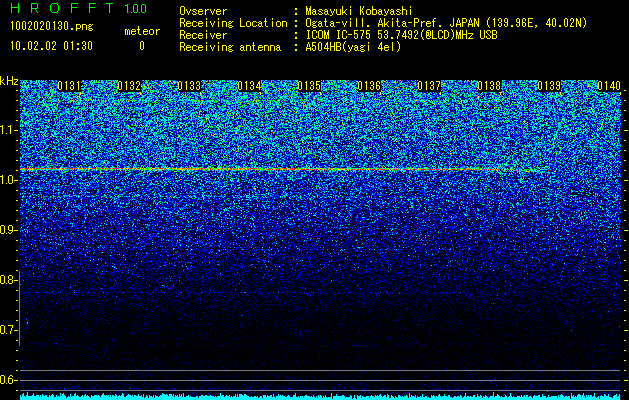Click the Receiving Location label
This screenshot has width=629, height=400.
click(x=233, y=23)
